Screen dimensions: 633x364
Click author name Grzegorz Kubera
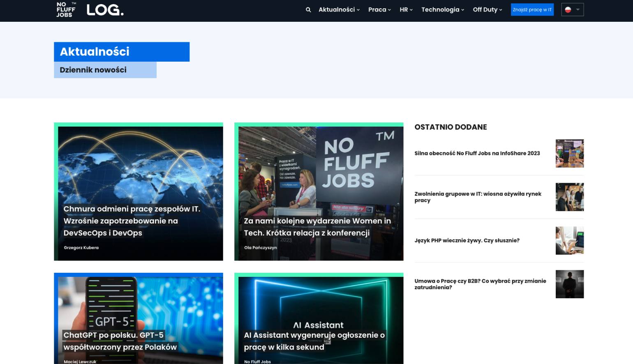click(x=81, y=248)
